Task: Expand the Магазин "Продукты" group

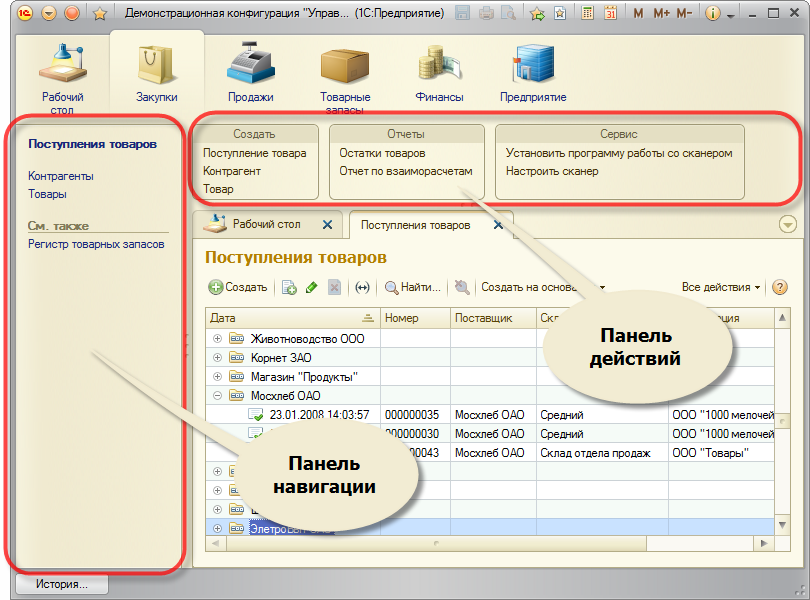Action: click(x=217, y=377)
